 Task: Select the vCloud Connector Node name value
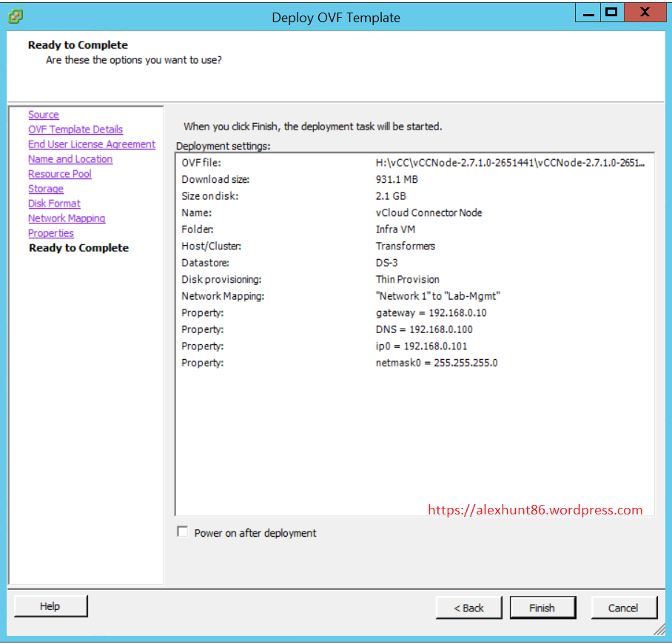429,212
